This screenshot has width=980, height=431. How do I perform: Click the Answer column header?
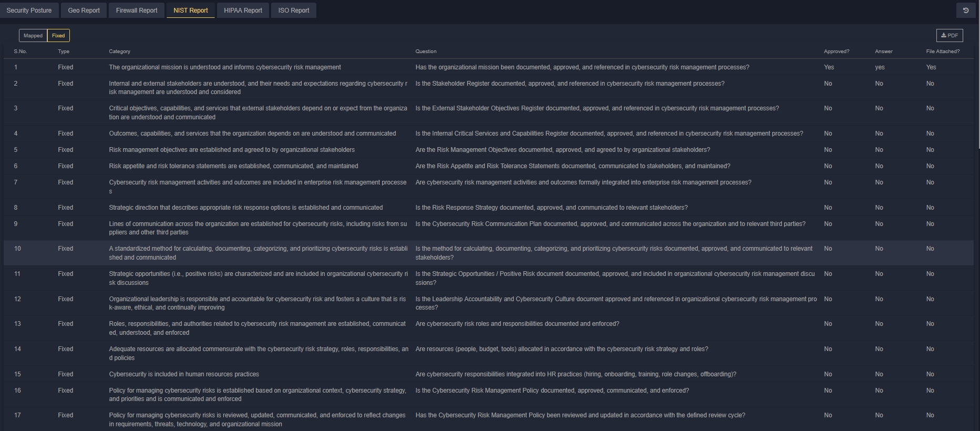pyautogui.click(x=884, y=52)
